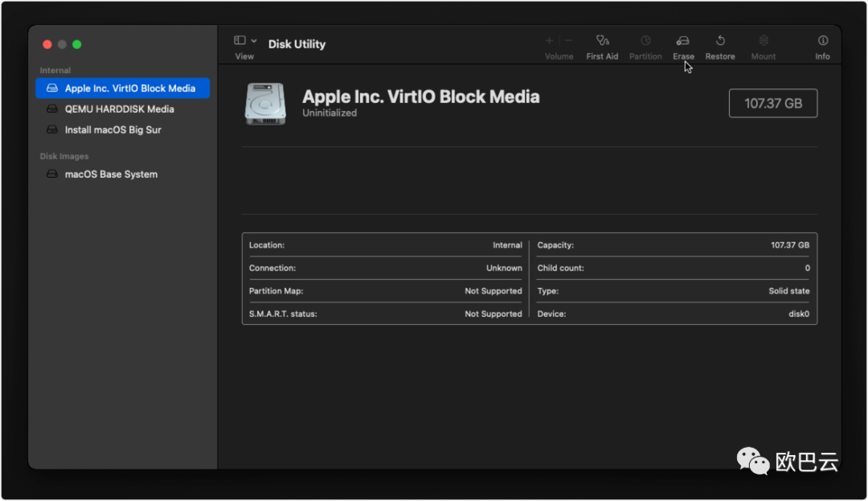Click the First Aid stethoscope icon
868x501 pixels.
(602, 41)
